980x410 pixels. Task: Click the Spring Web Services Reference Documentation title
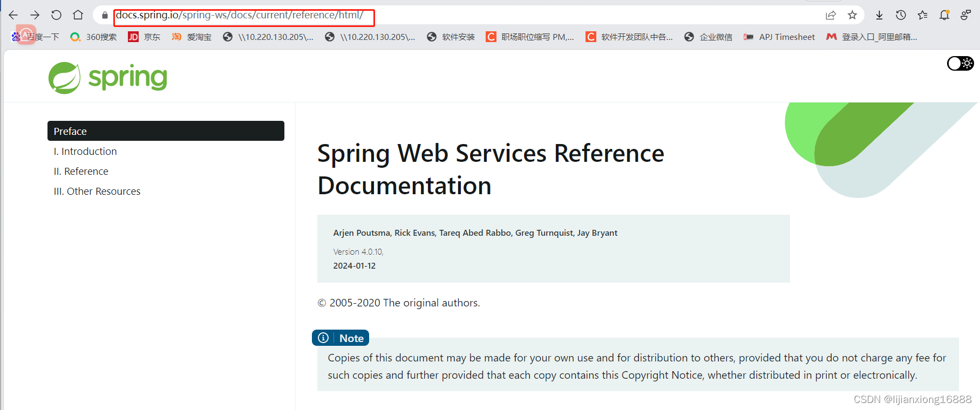(x=491, y=169)
